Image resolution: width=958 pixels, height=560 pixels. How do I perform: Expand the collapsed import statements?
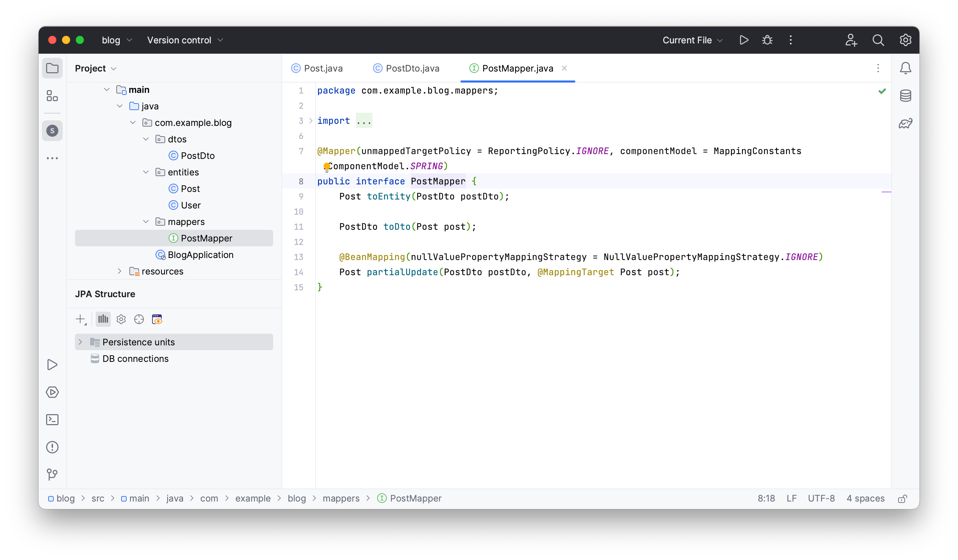[x=364, y=120]
